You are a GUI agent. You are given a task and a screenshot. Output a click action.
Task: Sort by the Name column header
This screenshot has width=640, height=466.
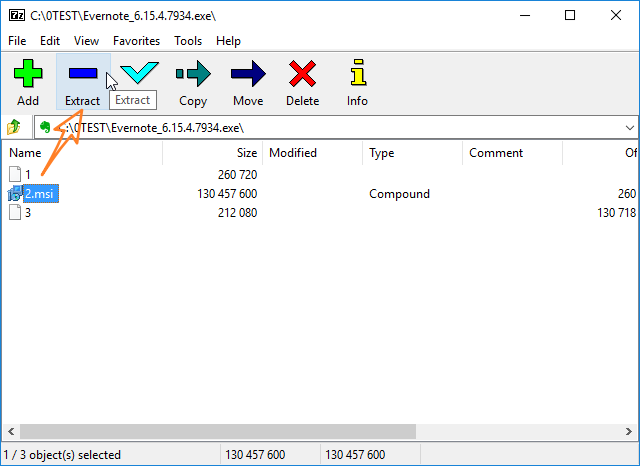82,153
